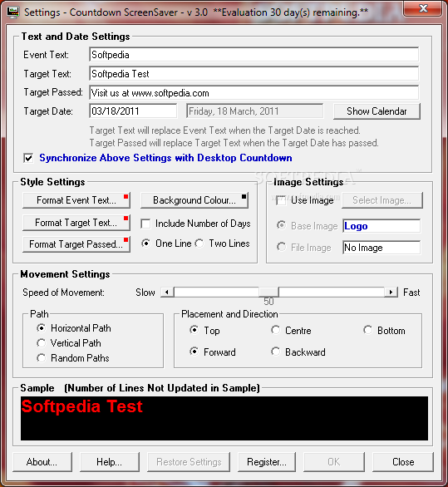This screenshot has width=448, height=487.
Task: Click the slider's left arrow near Slow
Action: click(167, 293)
